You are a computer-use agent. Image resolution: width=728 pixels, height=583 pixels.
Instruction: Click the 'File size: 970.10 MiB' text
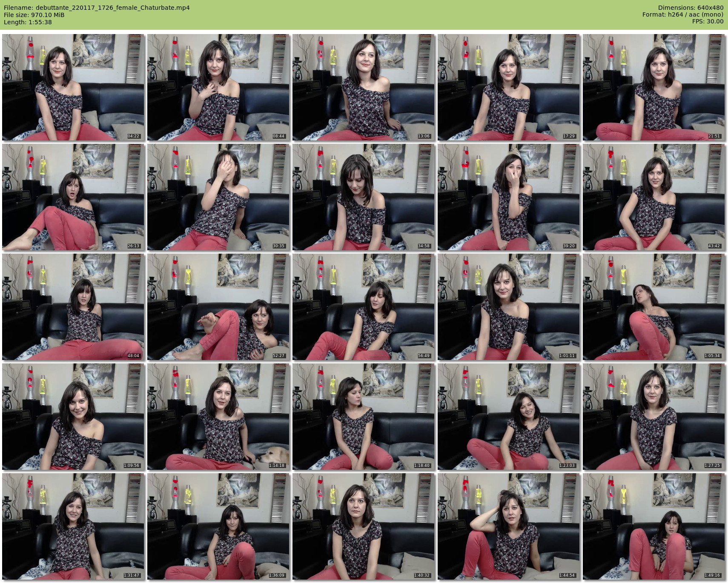(34, 15)
